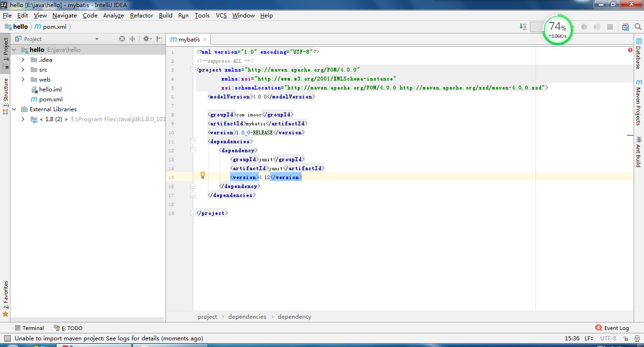Click the red error indicator in editor corner
Screen dimensions: 644x347
[630, 50]
